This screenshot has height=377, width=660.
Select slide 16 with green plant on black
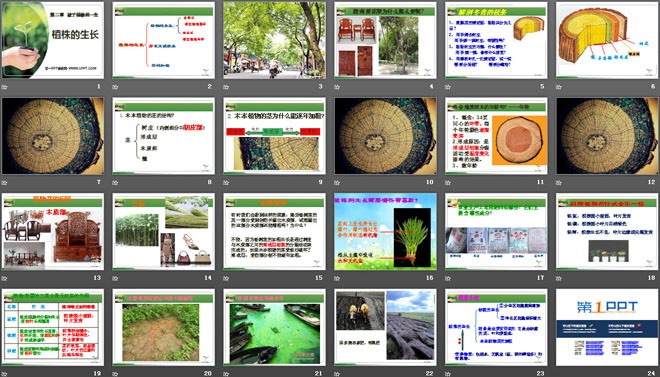pos(385,231)
